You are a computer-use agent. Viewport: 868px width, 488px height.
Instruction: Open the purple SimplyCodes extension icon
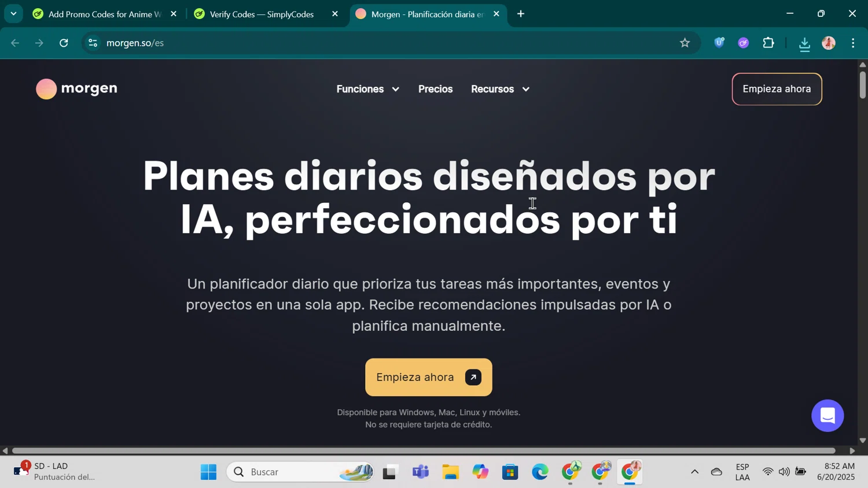744,43
